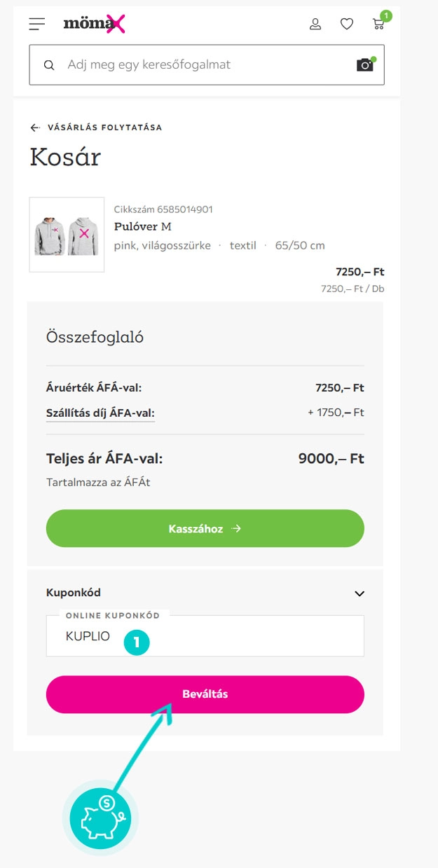Open the Pulóver M product thumbnail

[67, 235]
